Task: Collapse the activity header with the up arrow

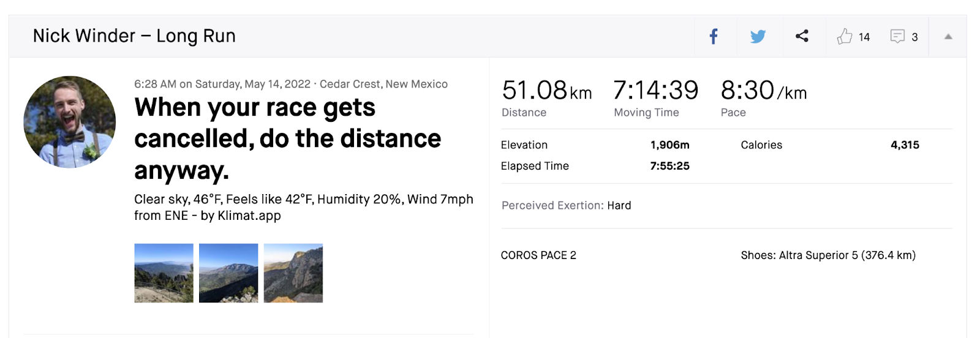Action: tap(948, 37)
